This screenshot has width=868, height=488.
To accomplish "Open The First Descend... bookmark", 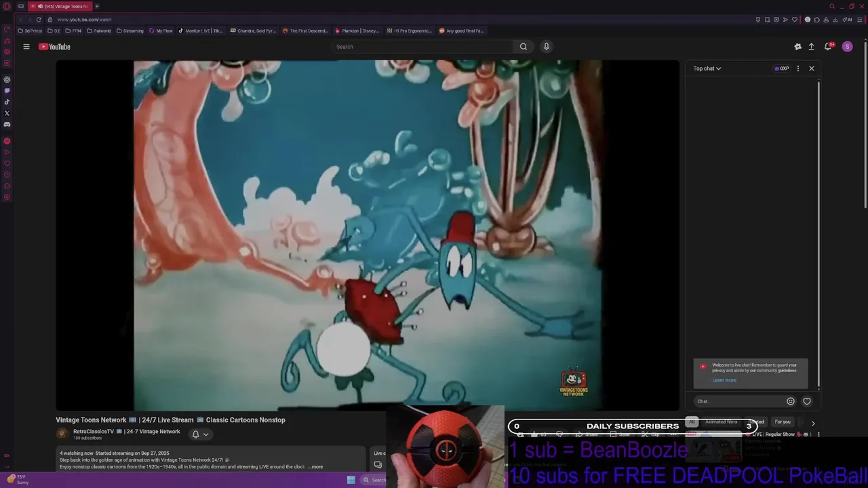I will (x=305, y=30).
